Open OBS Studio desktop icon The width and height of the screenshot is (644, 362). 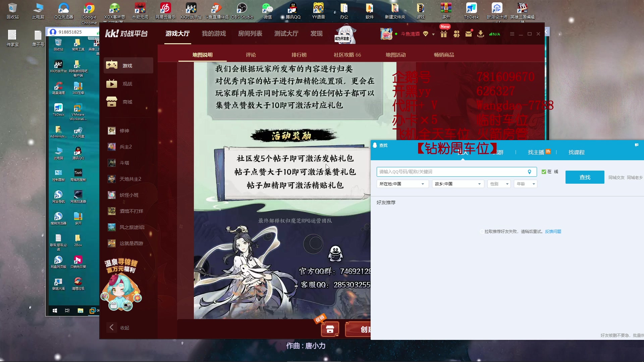click(242, 11)
